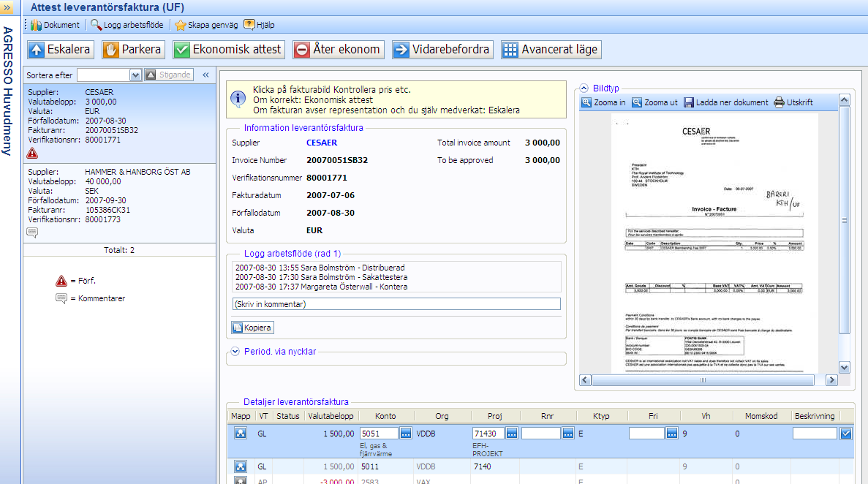Viewport: 868px width, 484px height.
Task: Click the log entry 'Margareta Österwall - Kontera'
Action: [321, 287]
